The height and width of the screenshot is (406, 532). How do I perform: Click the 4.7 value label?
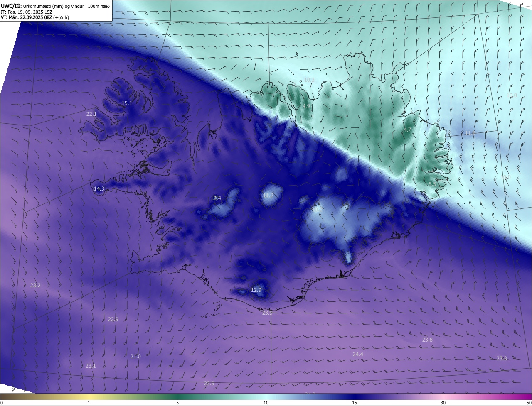pyautogui.click(x=407, y=130)
